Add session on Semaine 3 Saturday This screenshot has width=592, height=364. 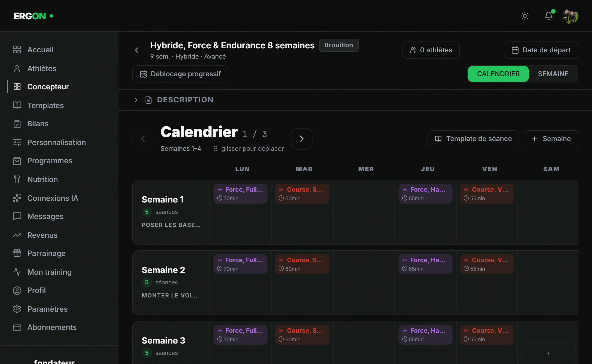[x=548, y=353]
